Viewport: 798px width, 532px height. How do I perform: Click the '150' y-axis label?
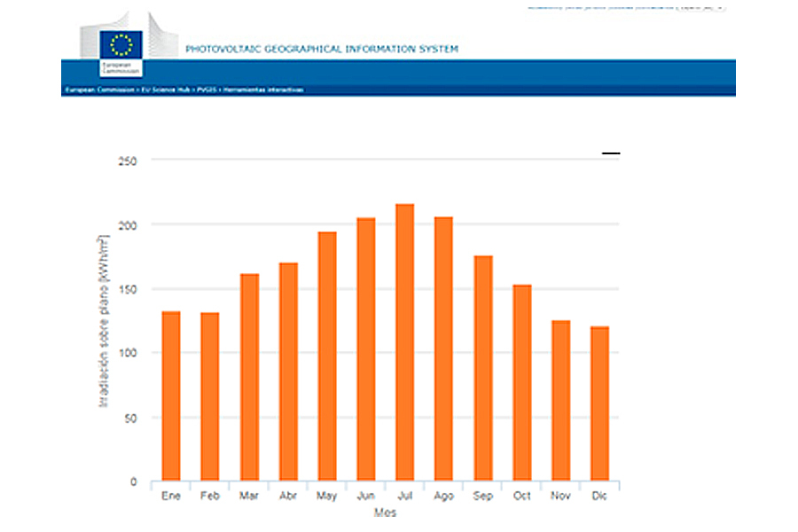[x=128, y=289]
